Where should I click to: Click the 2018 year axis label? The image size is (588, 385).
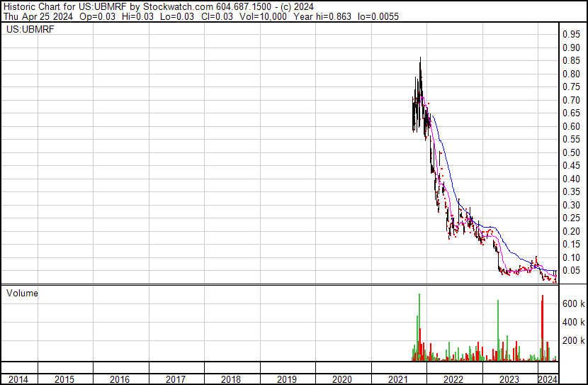tap(231, 379)
